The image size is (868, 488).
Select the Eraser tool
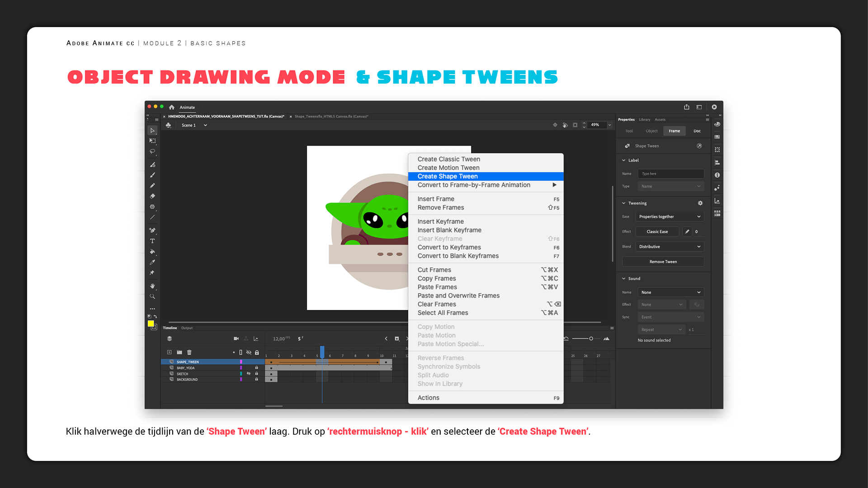[152, 196]
